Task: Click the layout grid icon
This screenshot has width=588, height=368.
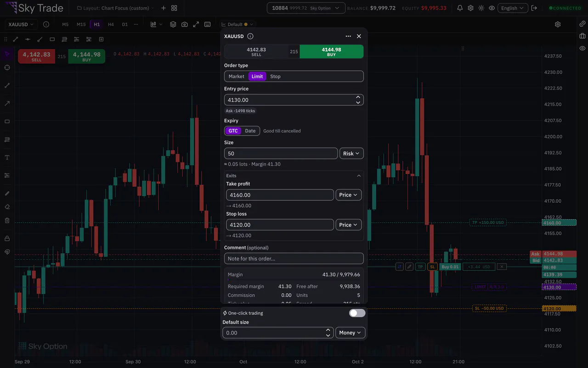Action: pyautogui.click(x=174, y=8)
